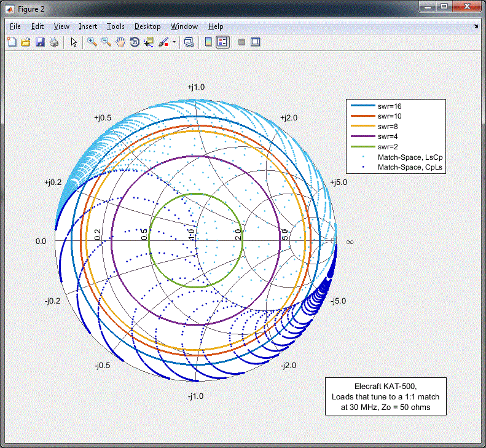Click the swr=16 legend entry
The image size is (486, 448).
click(x=390, y=106)
